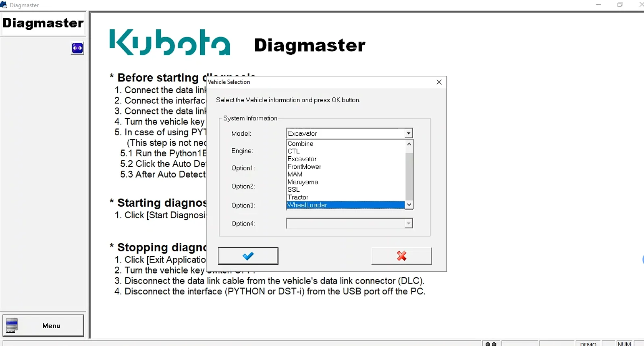The image size is (644, 346).
Task: Click the Option3: label
Action: [243, 205]
